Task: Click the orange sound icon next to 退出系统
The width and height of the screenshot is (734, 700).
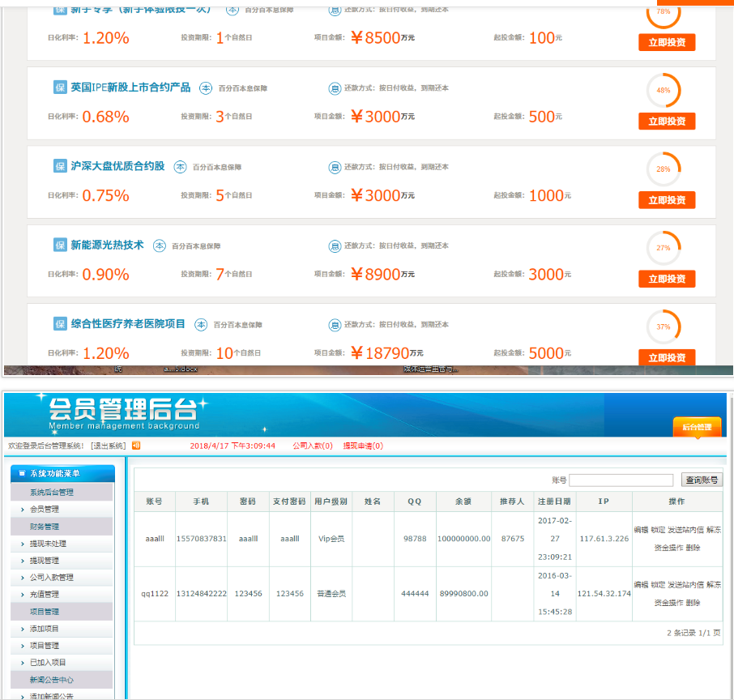Action: click(x=136, y=446)
